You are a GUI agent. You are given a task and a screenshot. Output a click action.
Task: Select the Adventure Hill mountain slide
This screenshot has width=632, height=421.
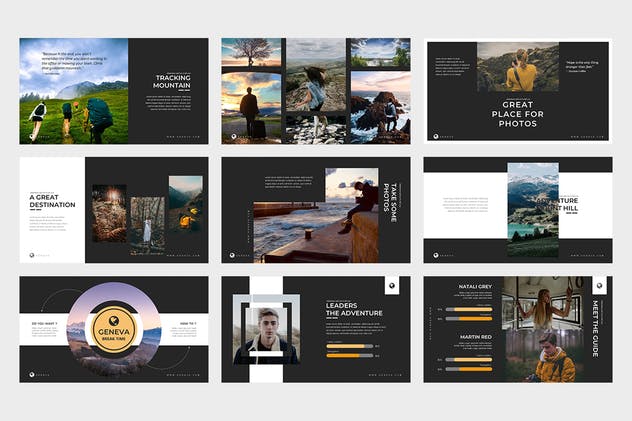tap(518, 210)
